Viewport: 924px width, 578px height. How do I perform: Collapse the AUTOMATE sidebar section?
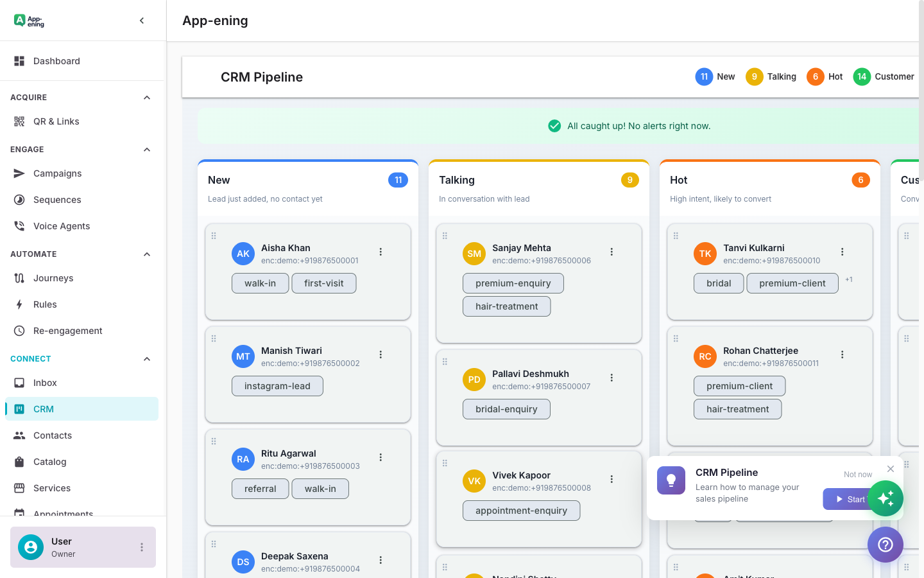(146, 254)
